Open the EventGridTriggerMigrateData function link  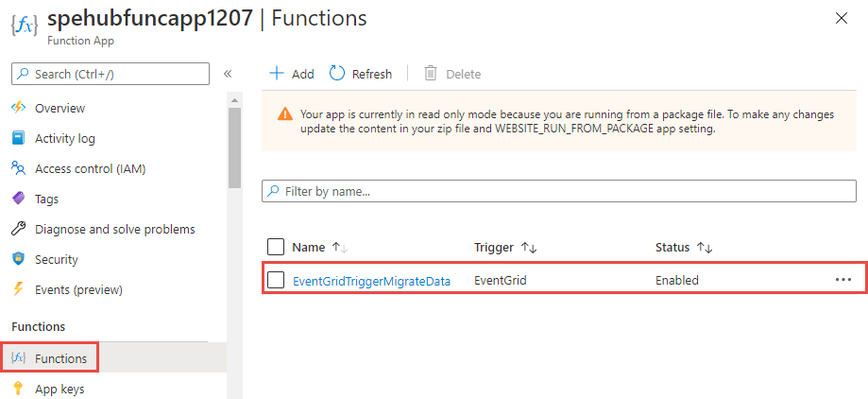click(371, 281)
